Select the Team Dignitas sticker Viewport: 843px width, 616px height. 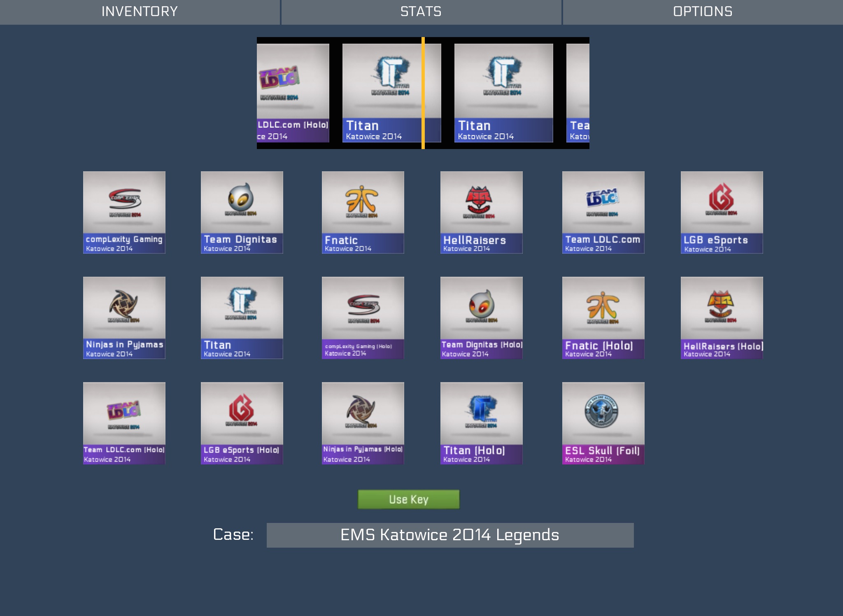click(x=242, y=212)
